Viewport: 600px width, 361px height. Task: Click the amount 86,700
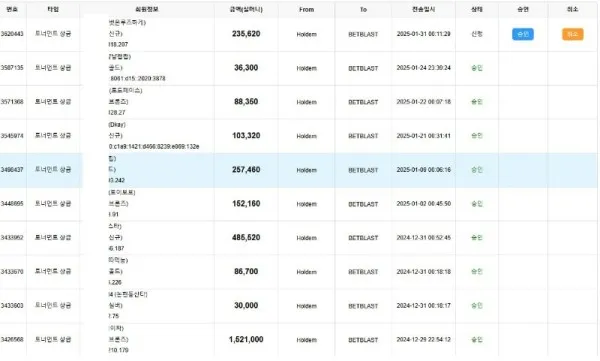point(246,271)
